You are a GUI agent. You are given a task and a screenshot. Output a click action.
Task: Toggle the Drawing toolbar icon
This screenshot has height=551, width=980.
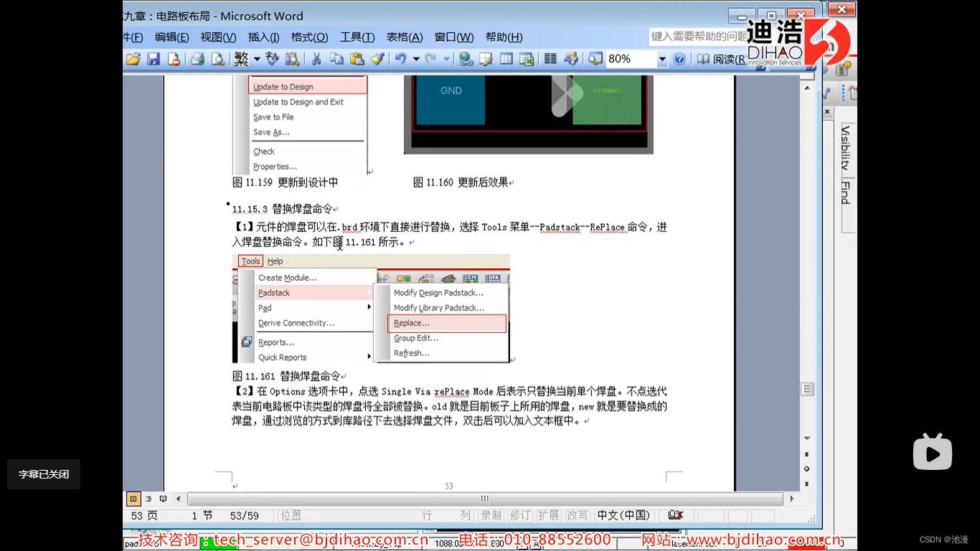coord(571,59)
